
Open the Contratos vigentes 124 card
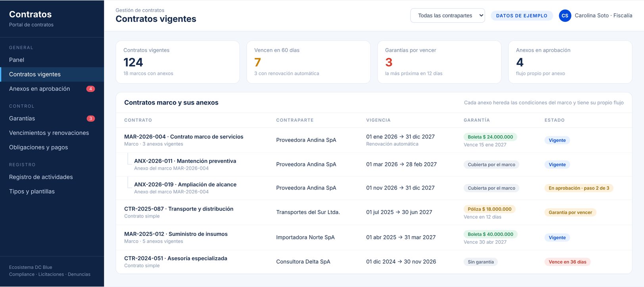(178, 62)
